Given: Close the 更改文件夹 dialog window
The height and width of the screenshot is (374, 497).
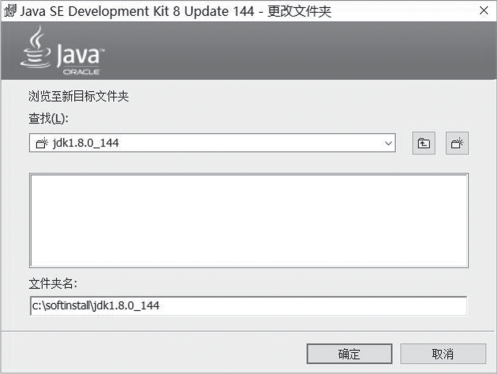Looking at the screenshot, I should pos(484,11).
